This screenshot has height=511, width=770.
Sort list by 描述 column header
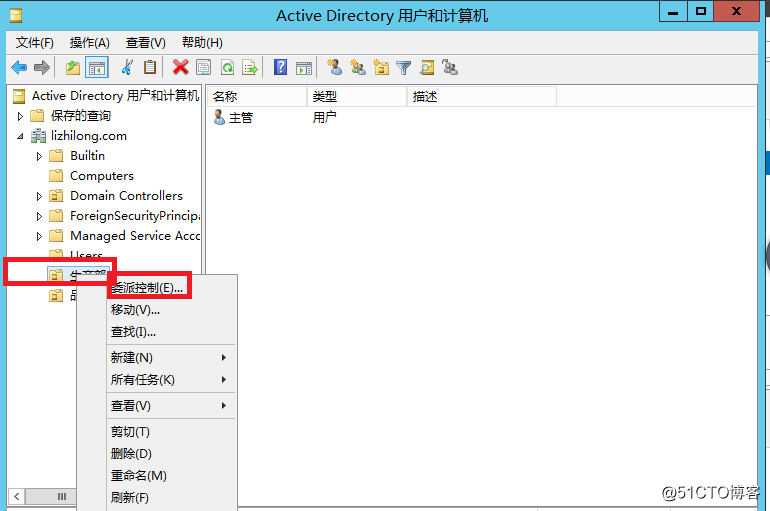482,97
